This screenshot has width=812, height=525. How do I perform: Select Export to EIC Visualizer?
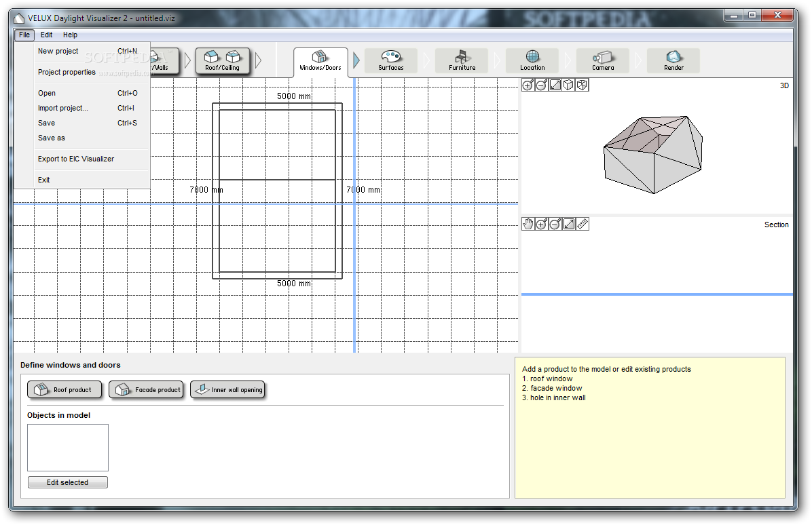point(83,159)
